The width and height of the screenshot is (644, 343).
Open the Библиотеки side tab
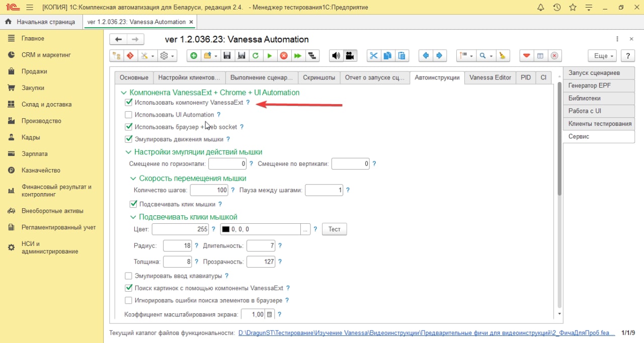coord(599,98)
